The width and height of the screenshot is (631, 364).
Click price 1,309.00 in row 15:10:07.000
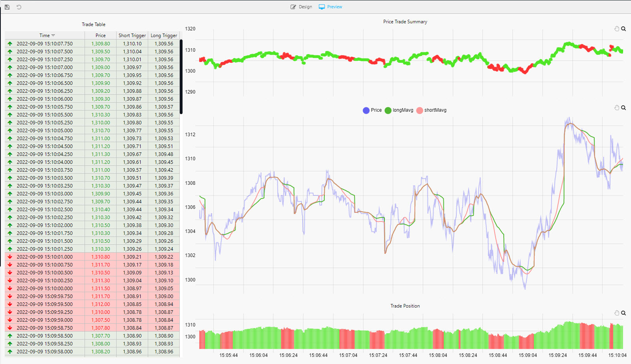[x=101, y=68]
